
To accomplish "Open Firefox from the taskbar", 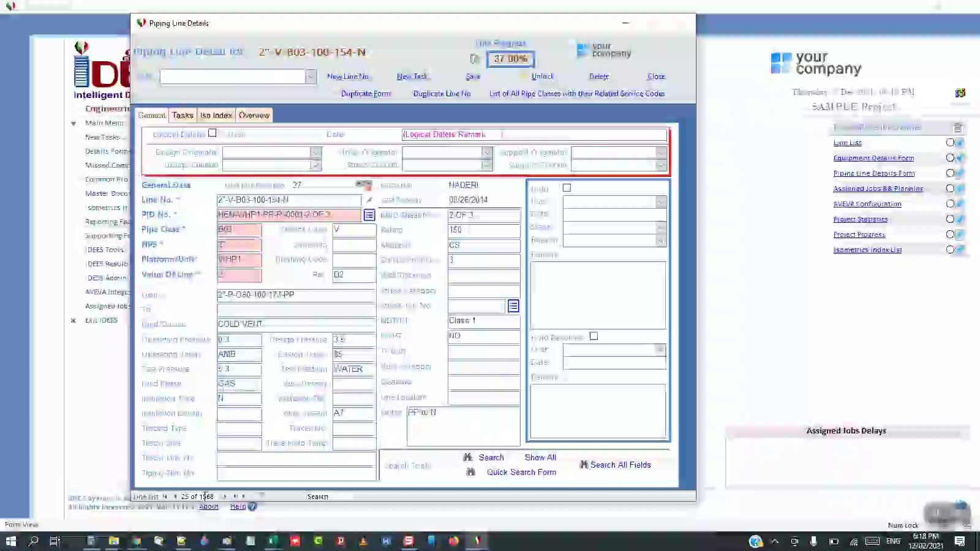I will 454,541.
